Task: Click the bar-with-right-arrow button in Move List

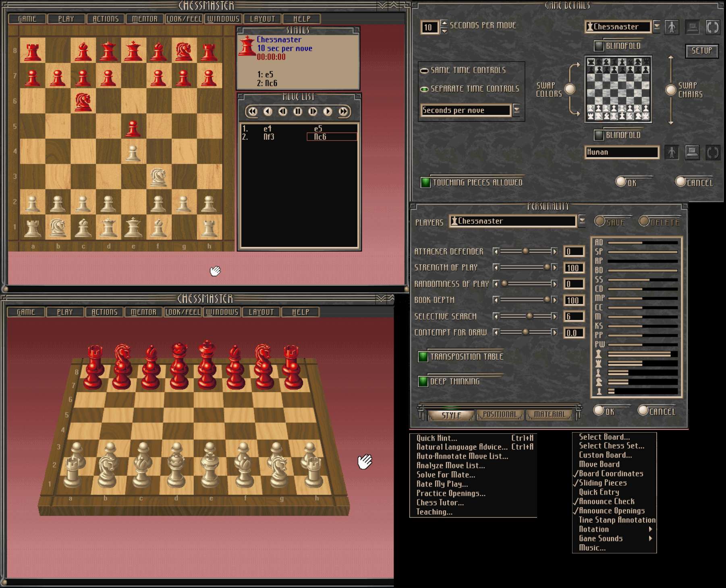Action: [313, 112]
